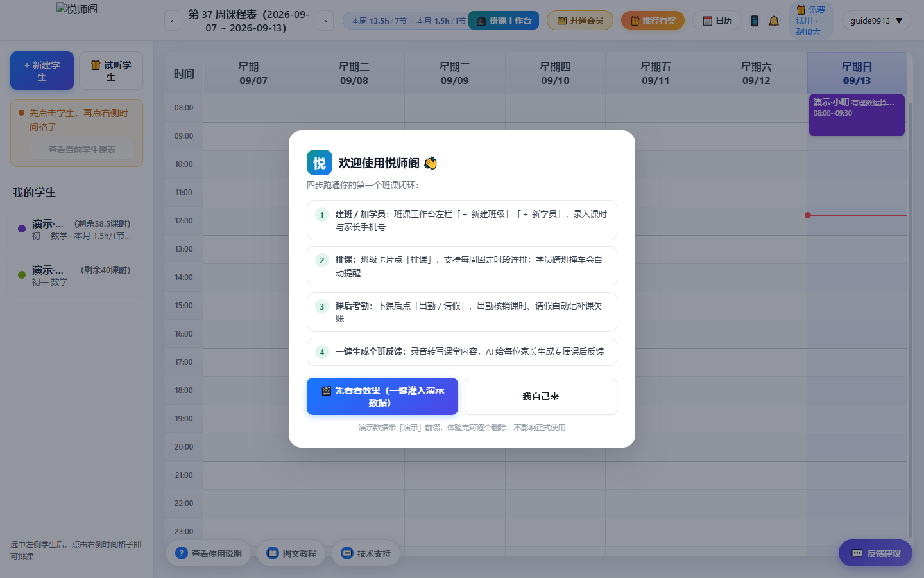Open the guide0913 account dropdown

pyautogui.click(x=877, y=21)
